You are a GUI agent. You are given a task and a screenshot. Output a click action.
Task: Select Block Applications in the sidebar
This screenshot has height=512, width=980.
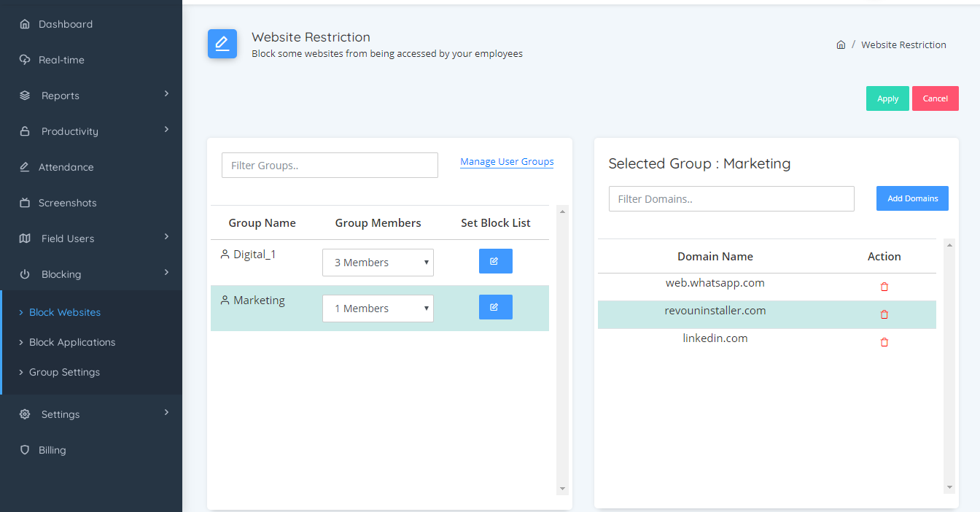(72, 341)
